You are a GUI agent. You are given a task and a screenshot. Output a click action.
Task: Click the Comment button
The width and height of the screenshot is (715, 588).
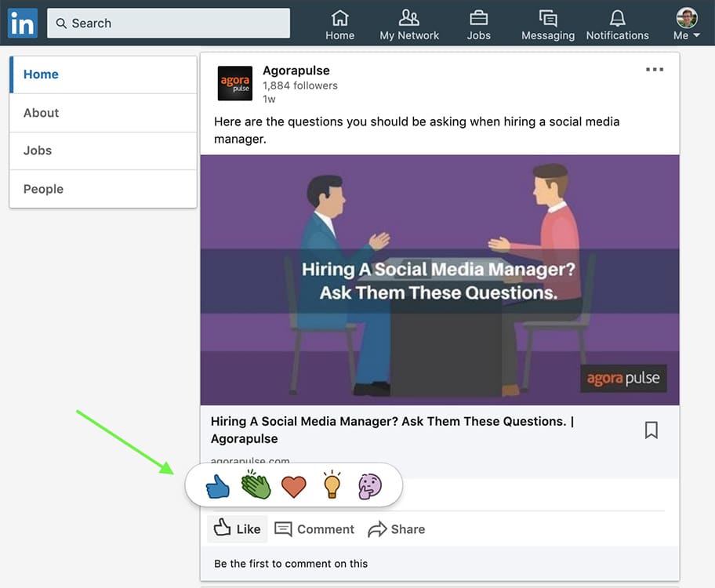[314, 529]
